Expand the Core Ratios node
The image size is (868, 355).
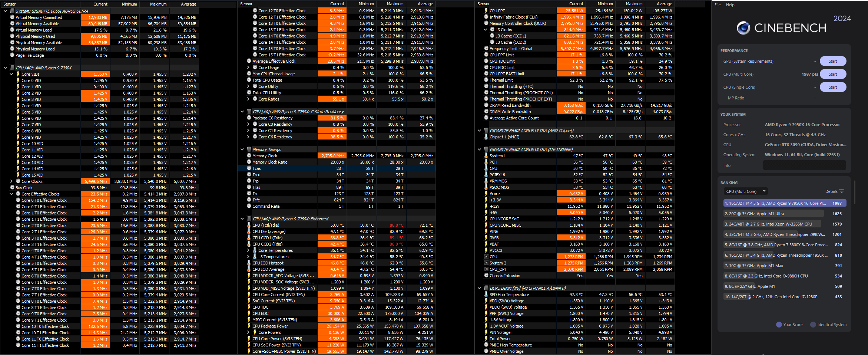click(x=249, y=99)
